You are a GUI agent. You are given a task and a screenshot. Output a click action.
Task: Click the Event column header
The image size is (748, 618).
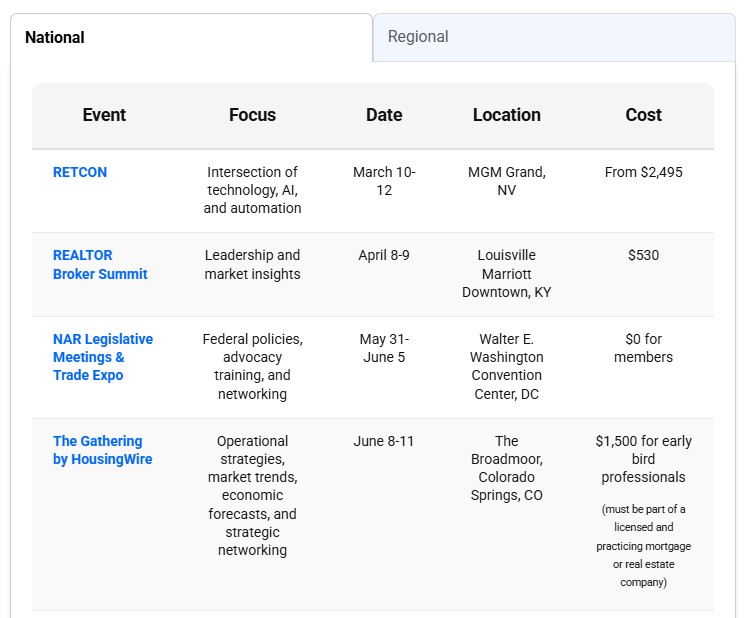(x=104, y=115)
